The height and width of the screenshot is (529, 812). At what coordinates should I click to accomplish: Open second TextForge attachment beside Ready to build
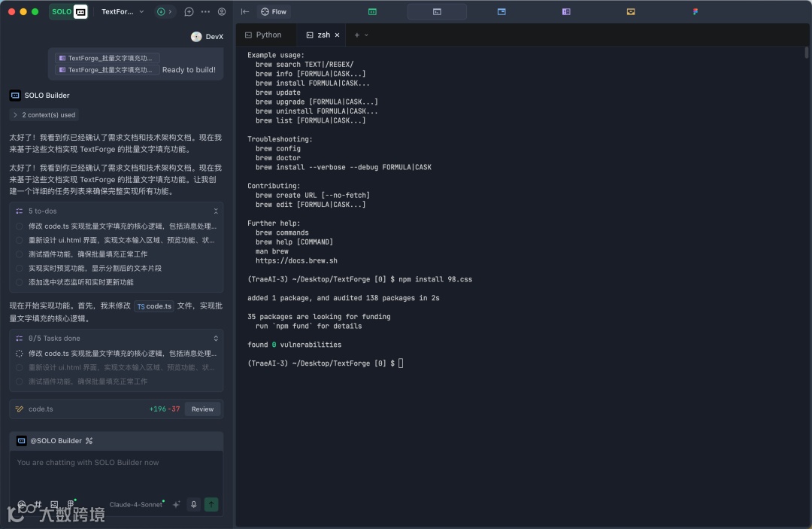point(107,69)
